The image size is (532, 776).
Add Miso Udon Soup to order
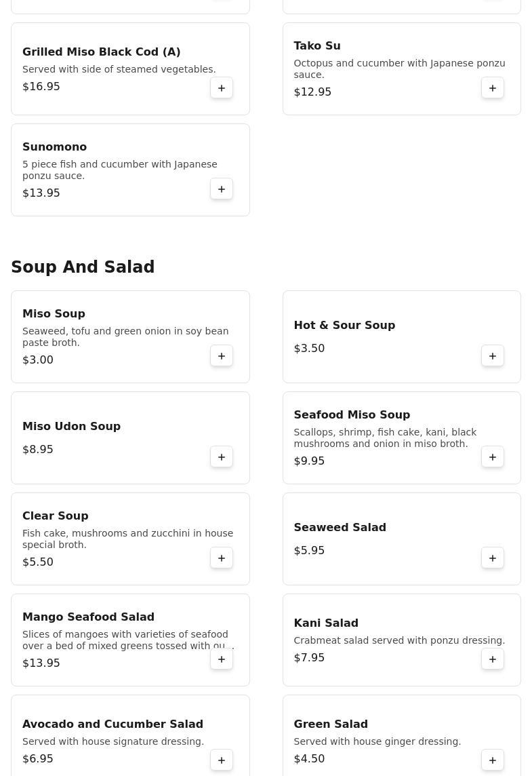point(222,457)
